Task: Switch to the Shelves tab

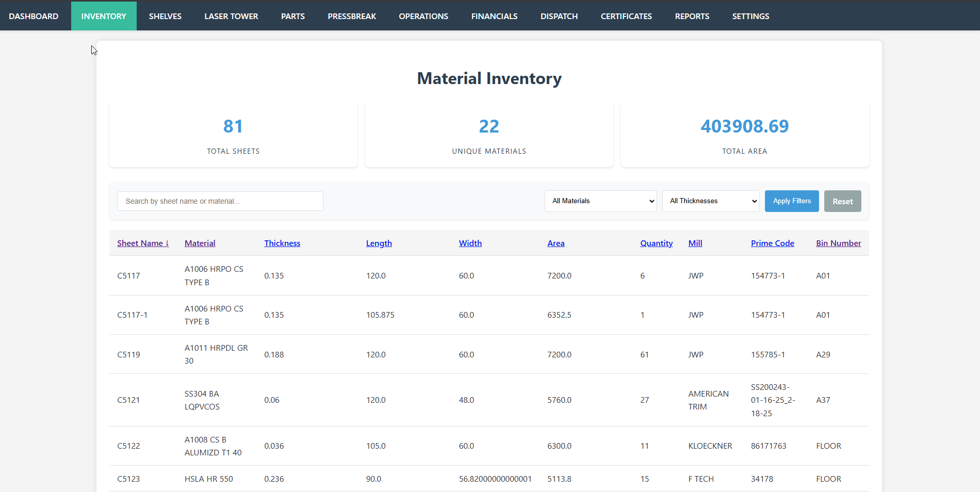Action: coord(165,16)
